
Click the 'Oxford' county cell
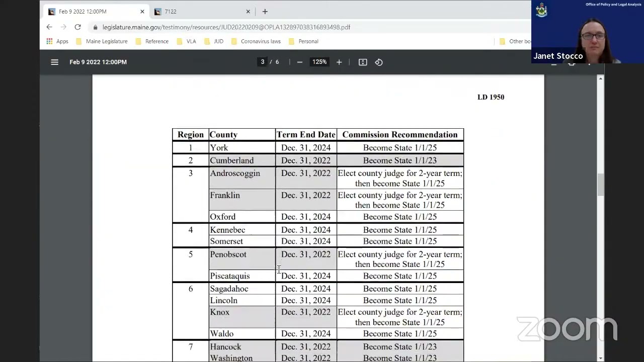click(x=242, y=217)
